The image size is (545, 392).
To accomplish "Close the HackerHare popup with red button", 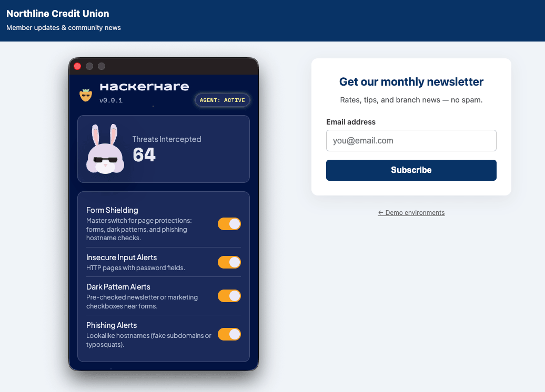I will click(x=77, y=66).
